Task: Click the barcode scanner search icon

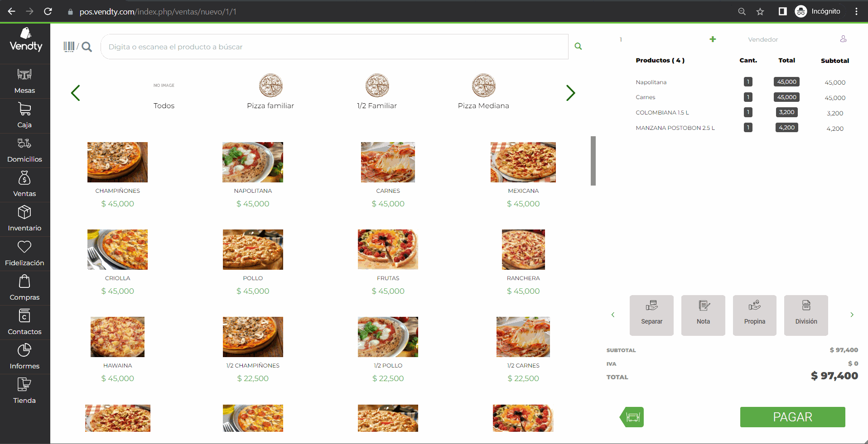Action: [77, 47]
